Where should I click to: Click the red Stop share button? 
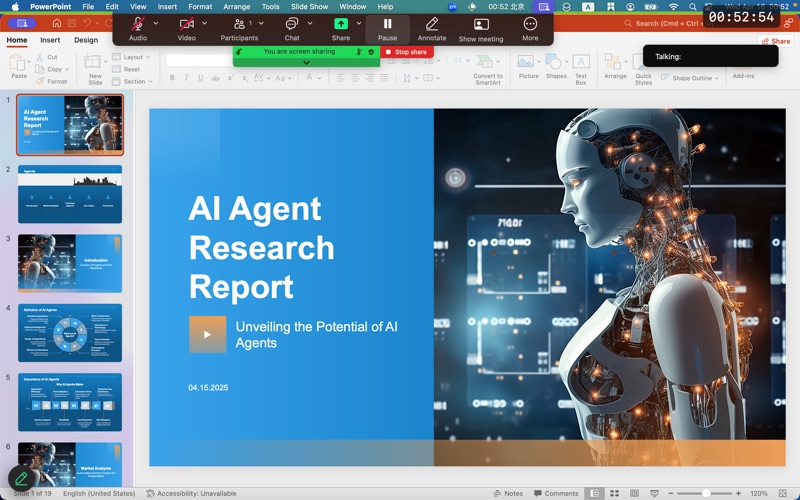click(x=406, y=52)
